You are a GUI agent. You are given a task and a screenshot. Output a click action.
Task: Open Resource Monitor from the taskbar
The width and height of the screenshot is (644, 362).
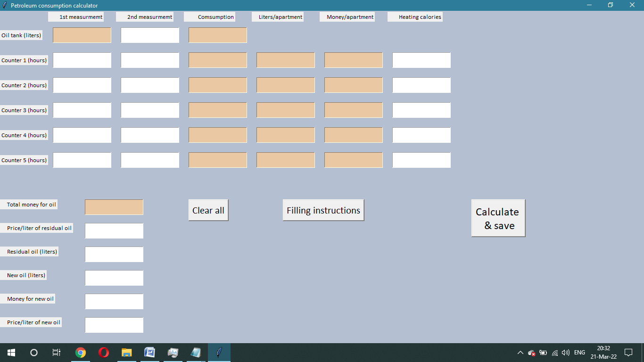(173, 352)
